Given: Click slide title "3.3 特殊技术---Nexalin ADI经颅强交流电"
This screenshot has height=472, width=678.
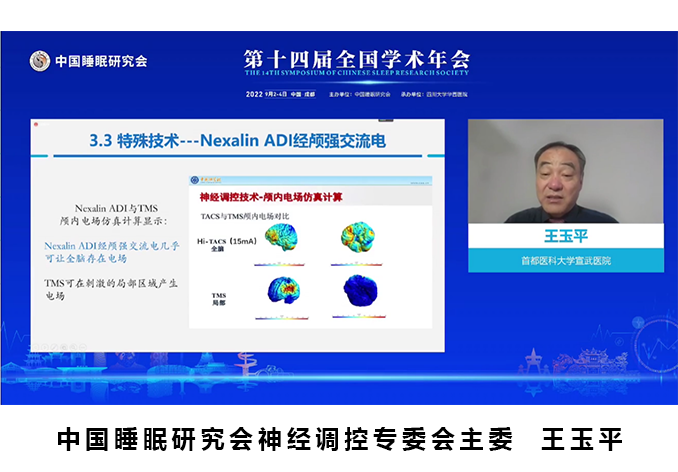Looking at the screenshot, I should point(237,141).
